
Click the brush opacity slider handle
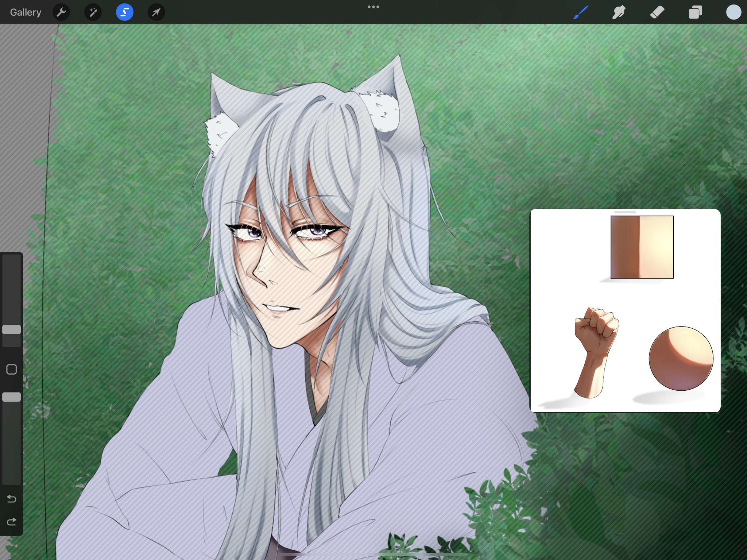(x=12, y=397)
